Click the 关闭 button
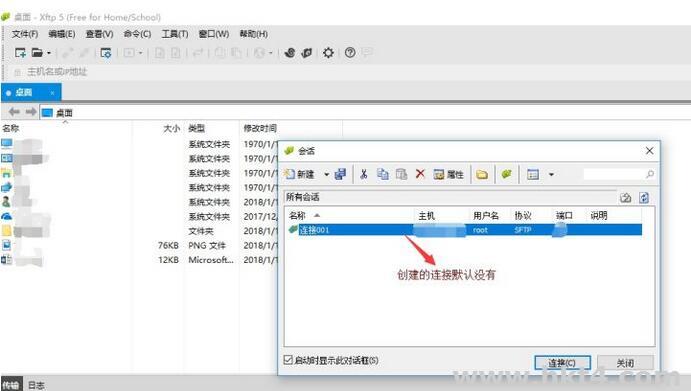The height and width of the screenshot is (391, 691). coord(625,363)
